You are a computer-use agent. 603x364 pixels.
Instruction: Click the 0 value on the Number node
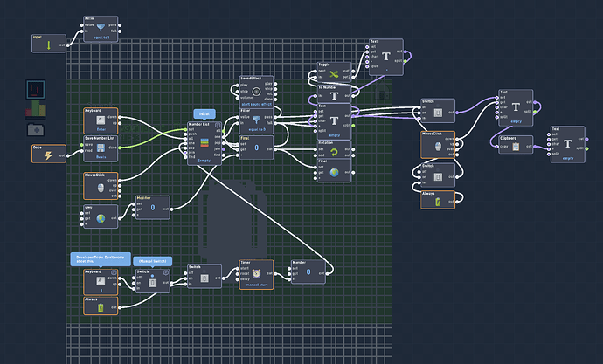click(308, 271)
